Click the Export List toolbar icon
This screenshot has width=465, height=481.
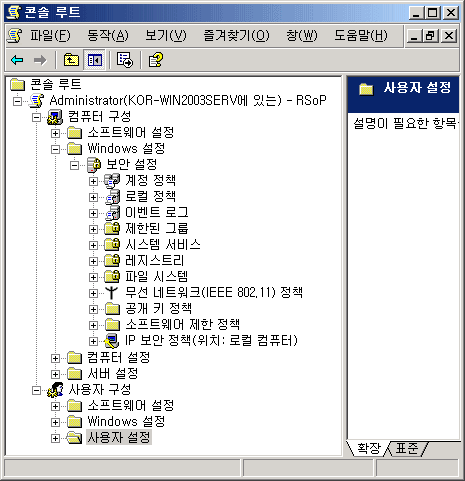pyautogui.click(x=125, y=60)
